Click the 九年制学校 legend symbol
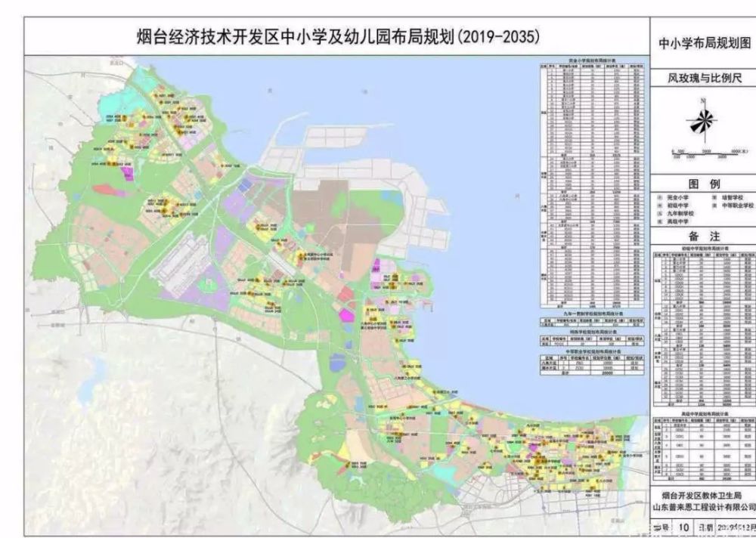 [x=660, y=213]
